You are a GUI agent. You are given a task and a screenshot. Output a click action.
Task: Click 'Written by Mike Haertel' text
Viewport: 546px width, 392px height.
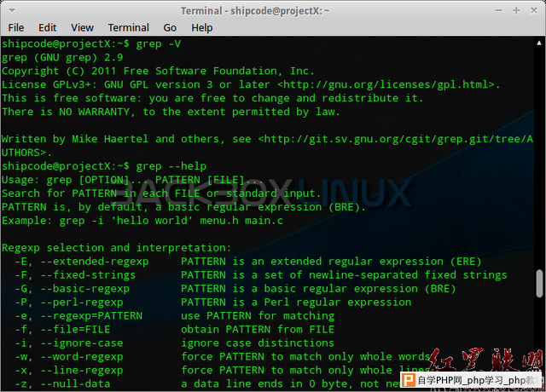pyautogui.click(x=75, y=139)
